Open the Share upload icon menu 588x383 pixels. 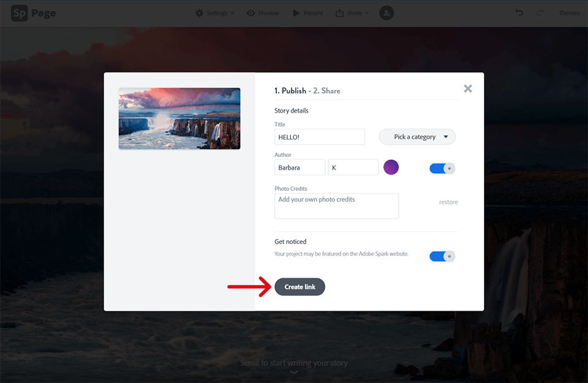tap(339, 13)
